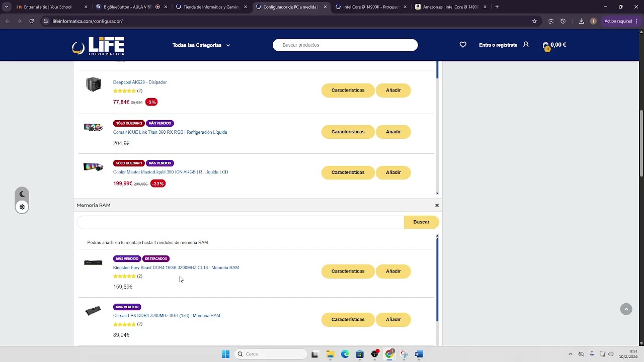
Task: Open Deepcool AK620 - Disipador link
Action: click(140, 82)
